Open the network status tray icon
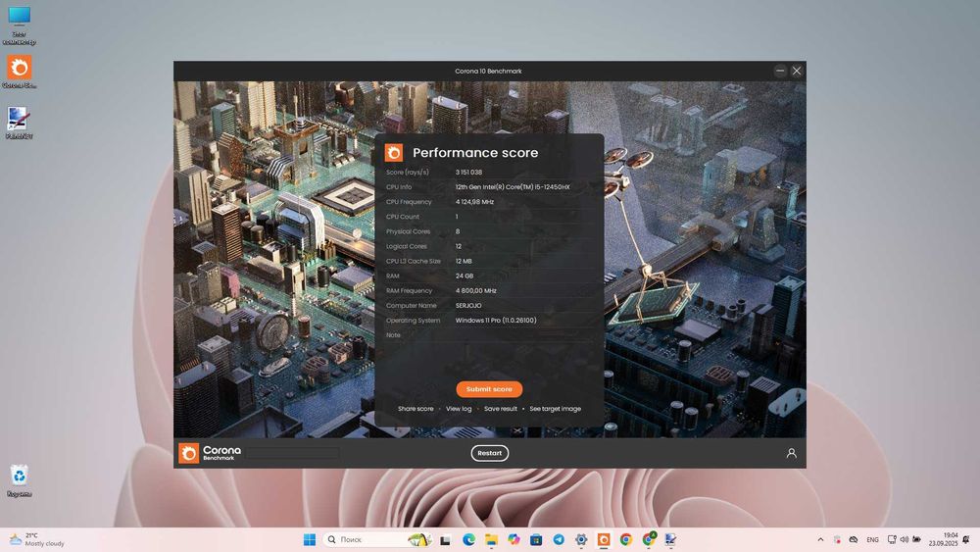Viewport: 980px width, 552px height. coord(892,539)
